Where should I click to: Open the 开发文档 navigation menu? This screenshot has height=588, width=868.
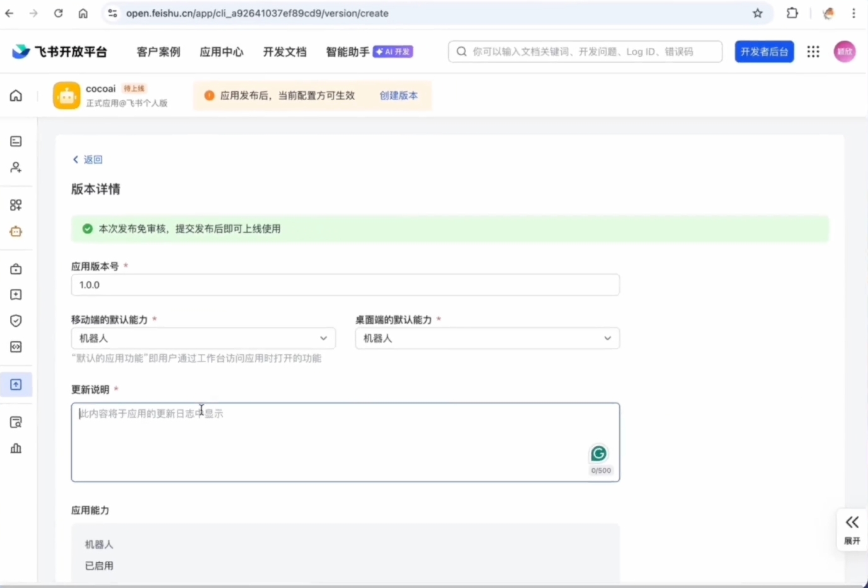(285, 52)
